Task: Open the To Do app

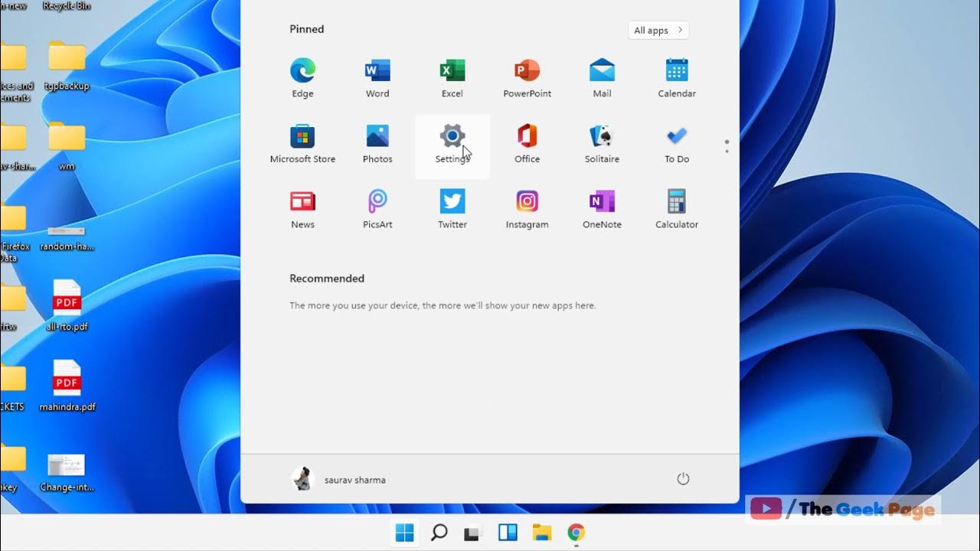Action: [677, 145]
